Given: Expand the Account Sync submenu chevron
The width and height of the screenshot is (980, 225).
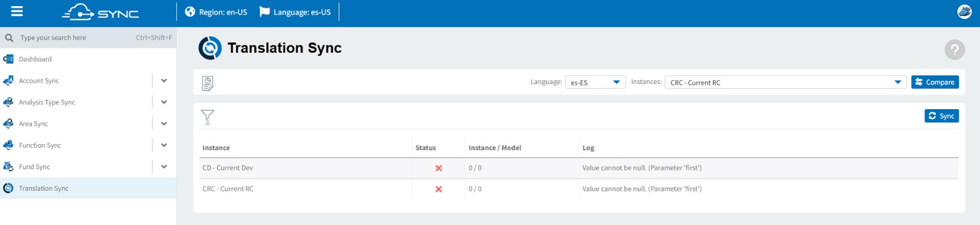Looking at the screenshot, I should 164,81.
